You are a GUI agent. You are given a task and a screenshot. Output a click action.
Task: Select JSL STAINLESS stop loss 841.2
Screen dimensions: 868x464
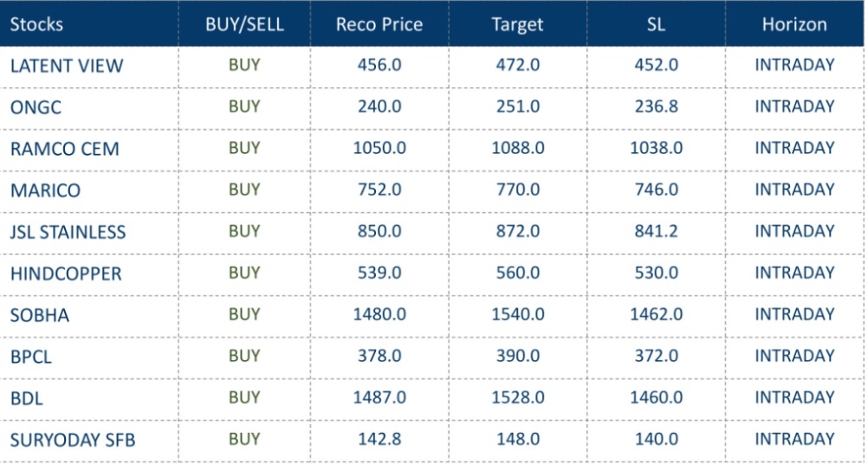point(656,231)
